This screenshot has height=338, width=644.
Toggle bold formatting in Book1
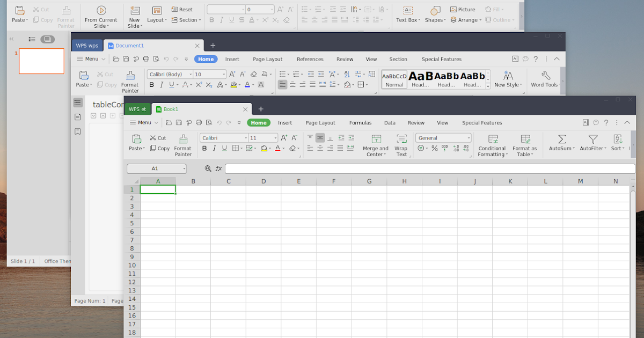point(204,149)
